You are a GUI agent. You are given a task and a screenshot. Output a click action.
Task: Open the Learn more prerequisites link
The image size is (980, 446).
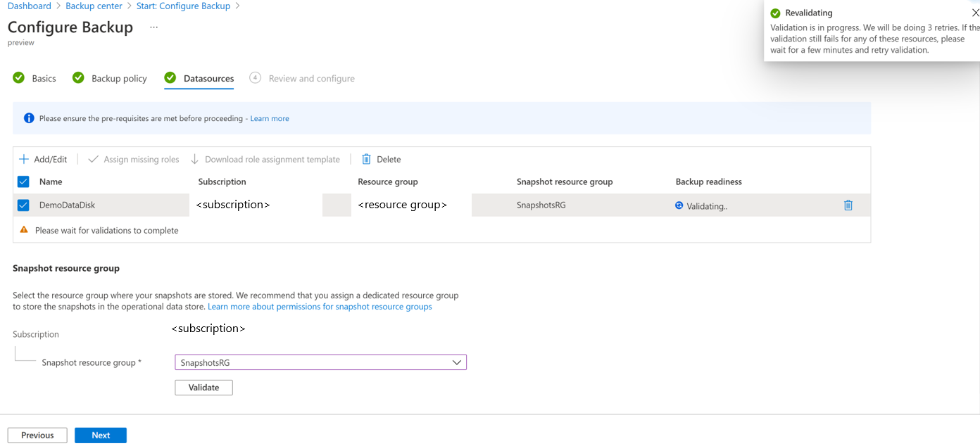[x=270, y=118]
